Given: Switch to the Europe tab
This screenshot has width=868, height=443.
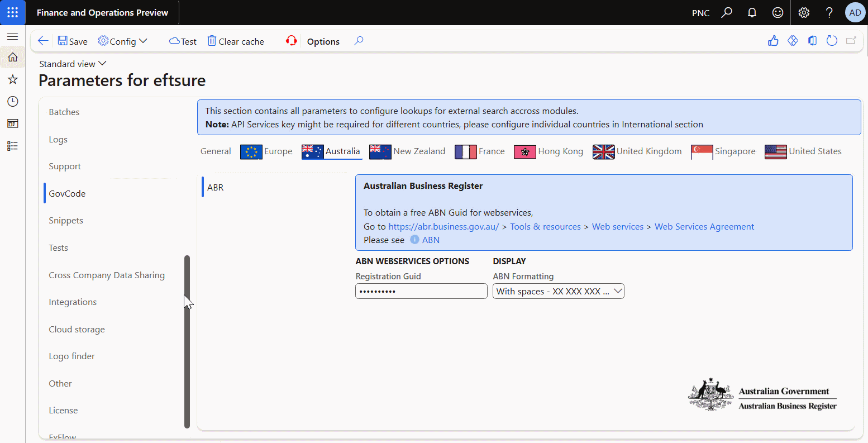Looking at the screenshot, I should (x=266, y=151).
